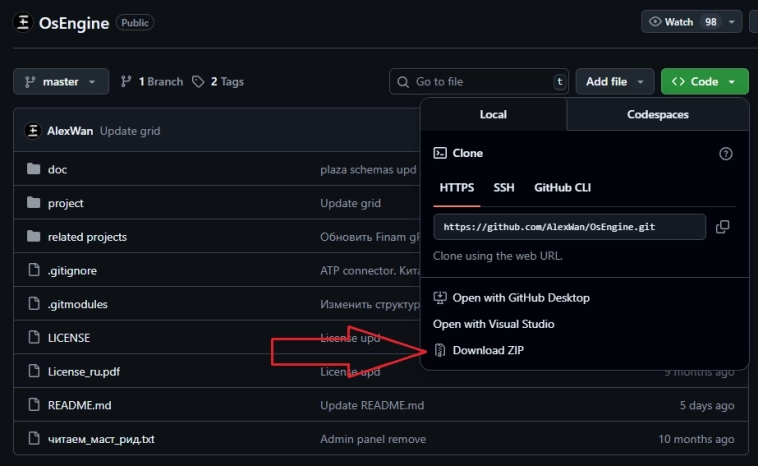Open the related projects folder
This screenshot has height=466, width=758.
coord(87,237)
